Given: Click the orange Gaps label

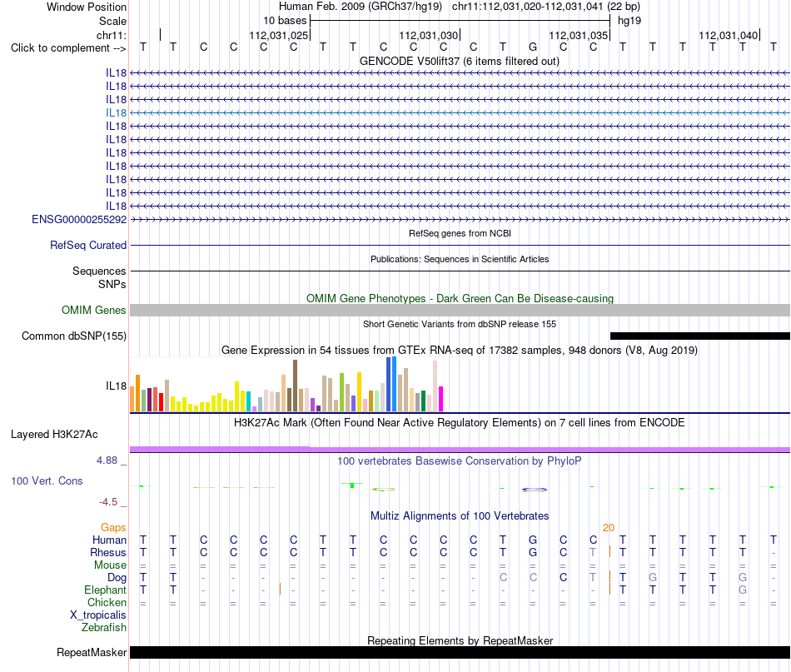Looking at the screenshot, I should (x=113, y=527).
